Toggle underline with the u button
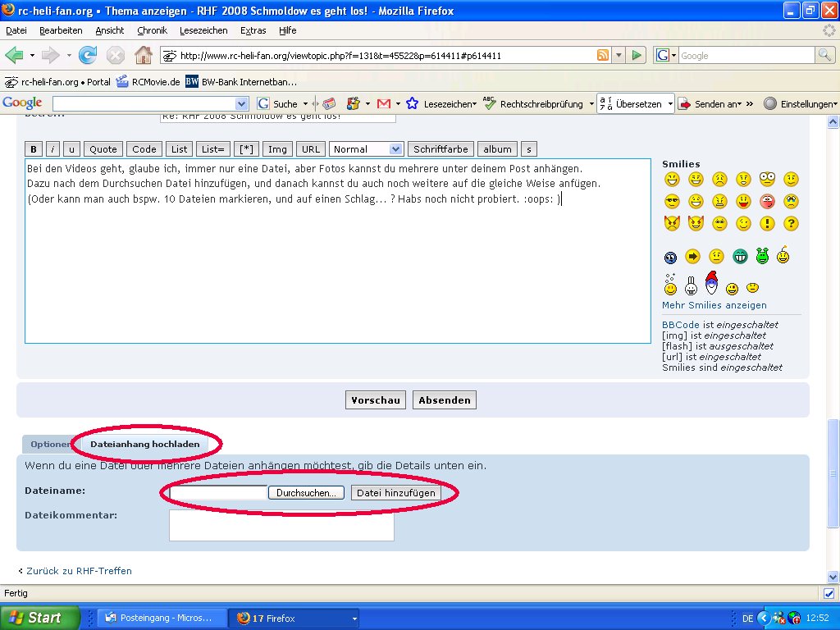The height and width of the screenshot is (630, 840). [x=71, y=149]
